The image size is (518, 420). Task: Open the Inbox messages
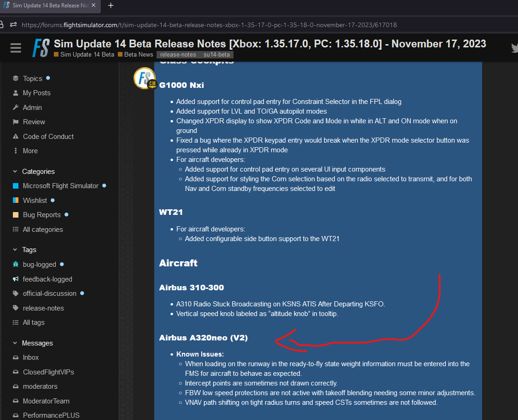click(x=31, y=357)
